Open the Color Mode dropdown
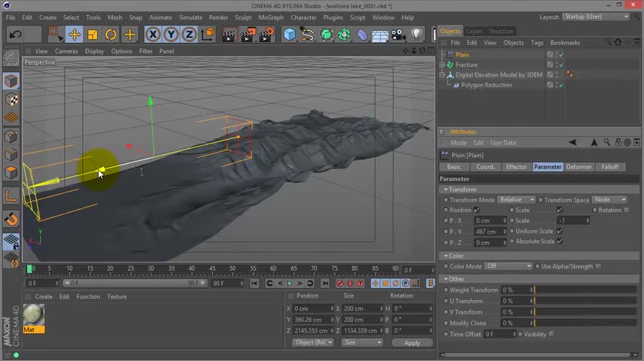The image size is (644, 361). coord(509,266)
